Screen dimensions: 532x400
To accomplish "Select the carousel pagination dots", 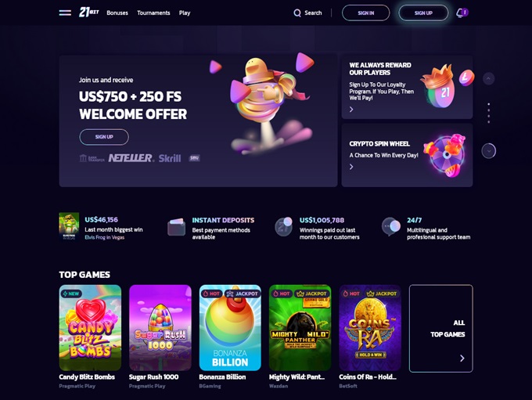I will (488, 113).
